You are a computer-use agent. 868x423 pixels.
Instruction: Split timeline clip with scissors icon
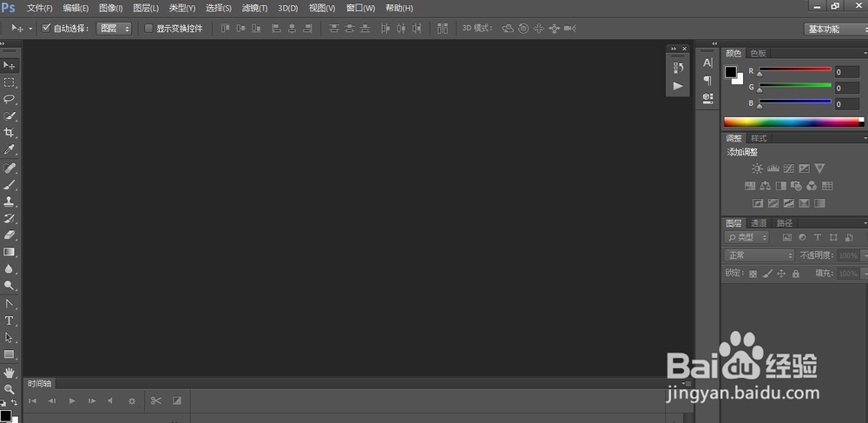coord(156,401)
